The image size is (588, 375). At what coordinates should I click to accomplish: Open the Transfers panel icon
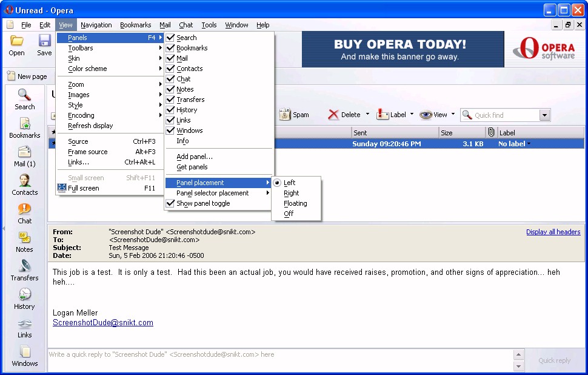[25, 271]
